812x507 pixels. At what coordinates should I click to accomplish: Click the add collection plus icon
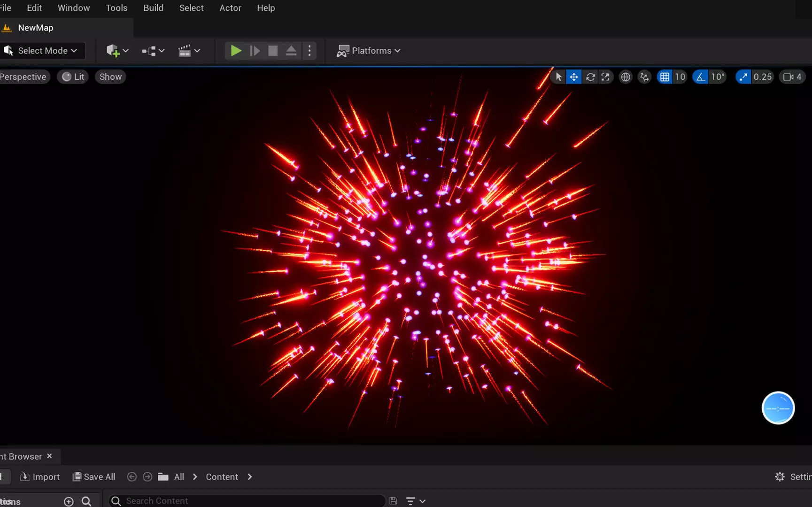(x=69, y=501)
